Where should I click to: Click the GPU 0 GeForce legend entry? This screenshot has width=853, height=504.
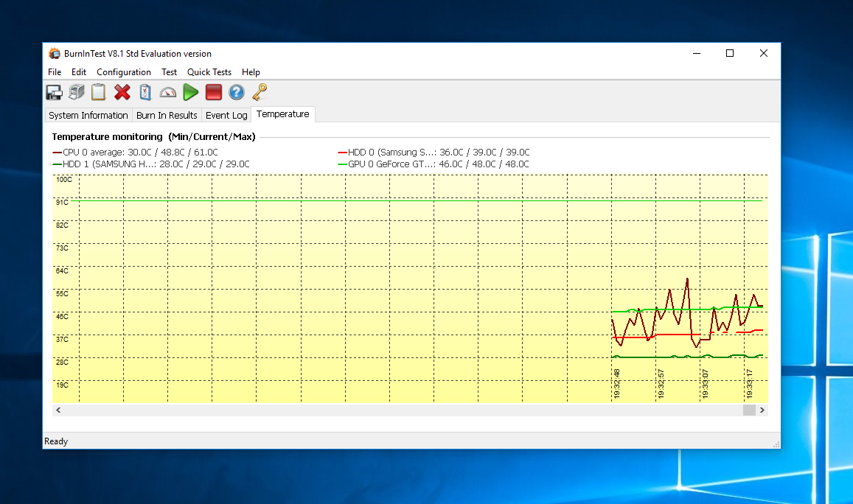click(x=434, y=164)
